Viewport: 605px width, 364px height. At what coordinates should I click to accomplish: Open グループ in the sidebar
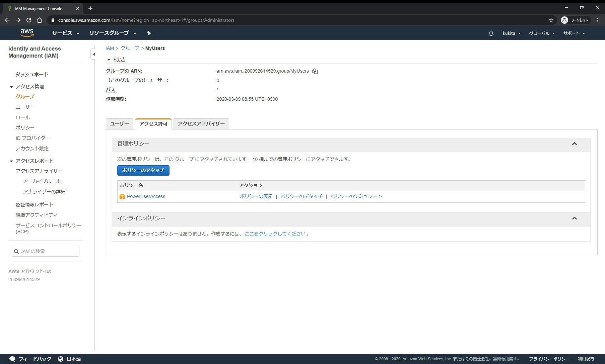point(25,97)
